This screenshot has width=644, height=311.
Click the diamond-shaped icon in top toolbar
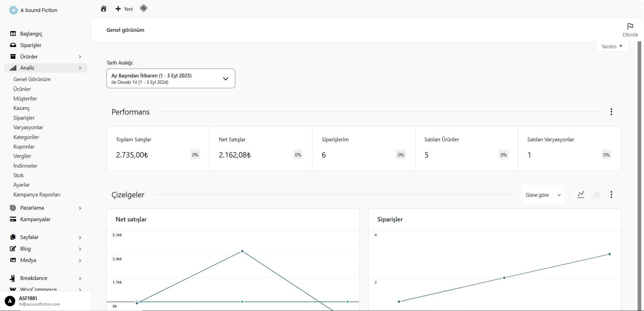143,8
